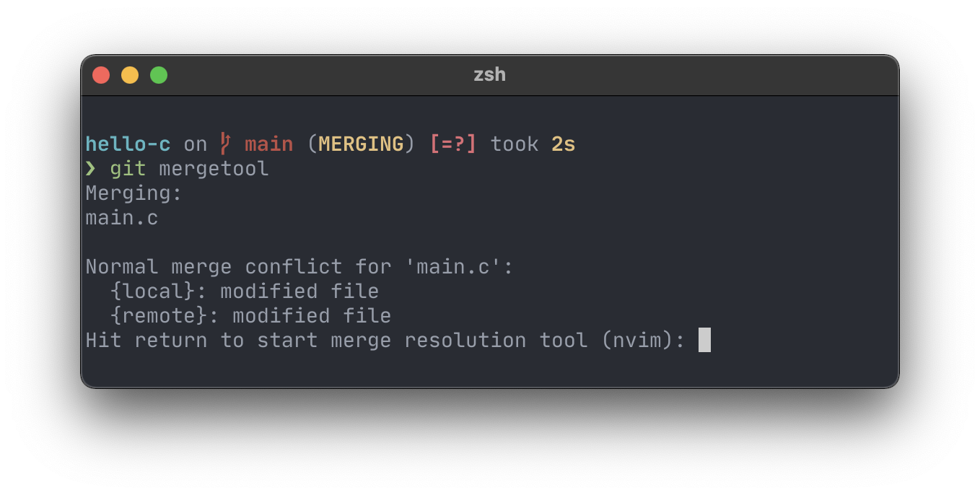The width and height of the screenshot is (980, 495).
Task: Click the red upstream status indicator [=?]
Action: (453, 144)
